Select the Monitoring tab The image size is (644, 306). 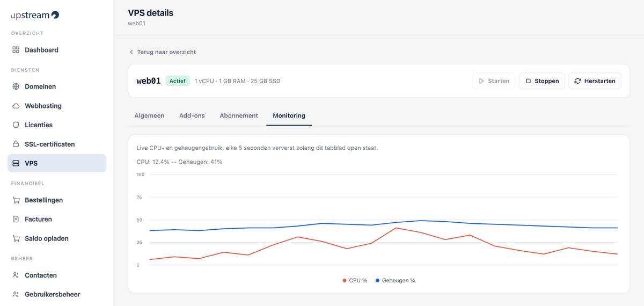point(289,115)
